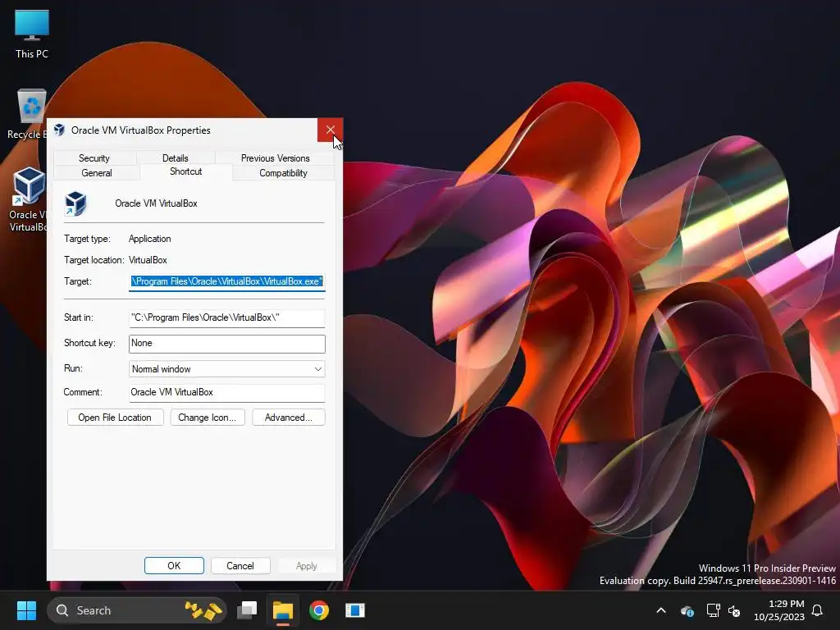Screen dimensions: 840x630
Task: Click the taskbar Search field
Action: pos(137,610)
